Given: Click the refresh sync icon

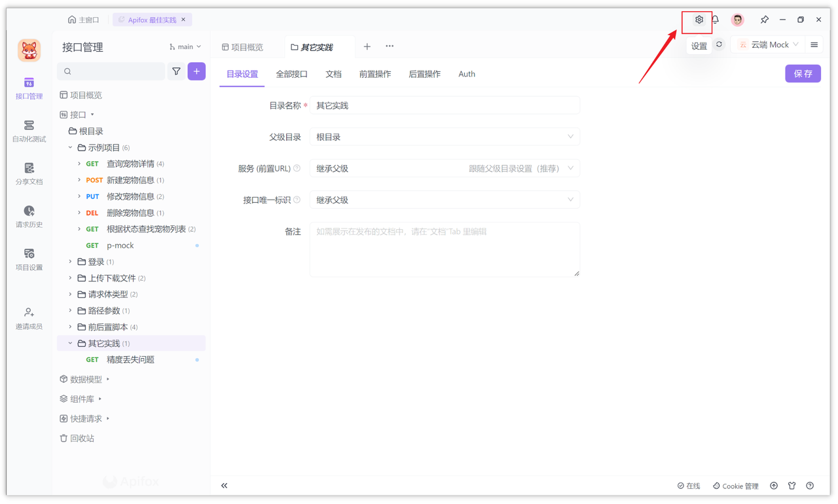Looking at the screenshot, I should tap(719, 45).
